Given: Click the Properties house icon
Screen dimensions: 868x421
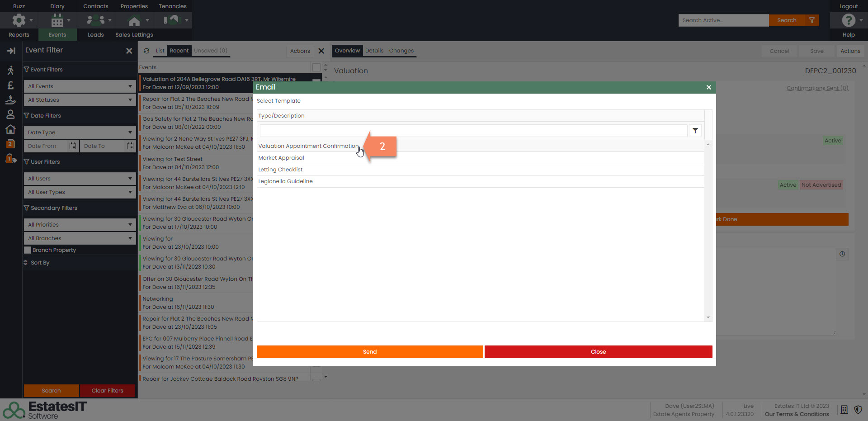Looking at the screenshot, I should 134,21.
